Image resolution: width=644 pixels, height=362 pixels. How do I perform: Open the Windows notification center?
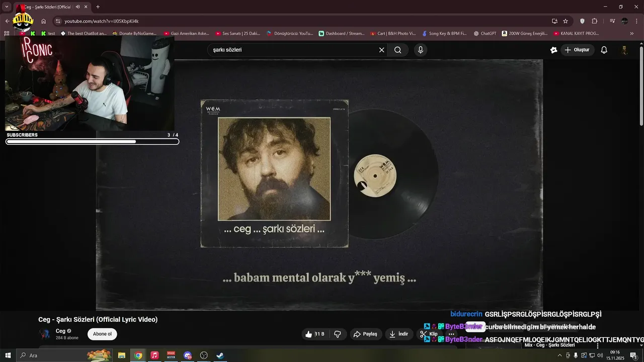click(633, 355)
